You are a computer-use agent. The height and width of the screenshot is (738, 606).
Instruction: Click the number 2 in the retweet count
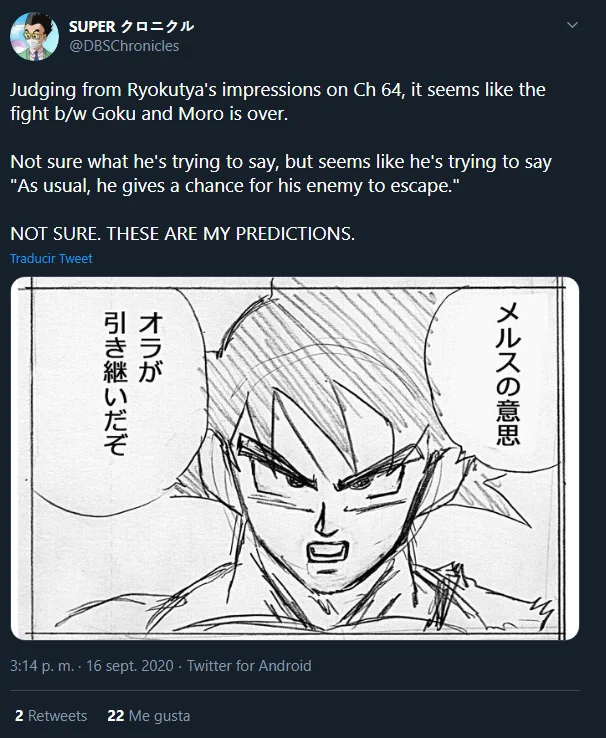coord(19,715)
